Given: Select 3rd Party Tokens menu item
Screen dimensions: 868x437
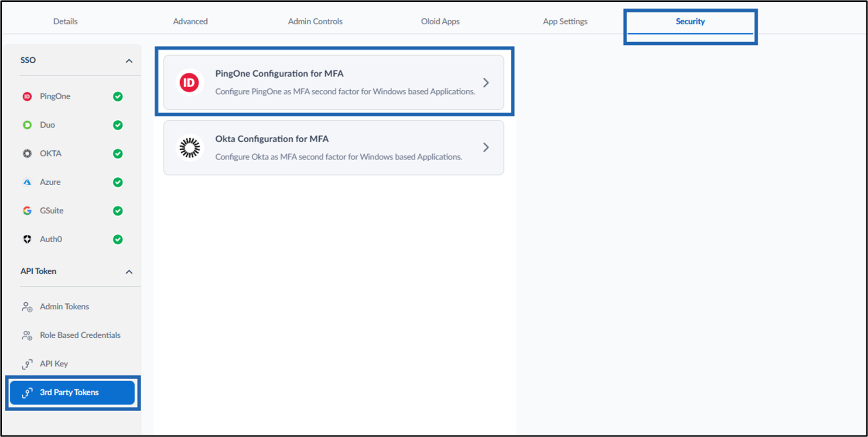Looking at the screenshot, I should click(x=73, y=393).
